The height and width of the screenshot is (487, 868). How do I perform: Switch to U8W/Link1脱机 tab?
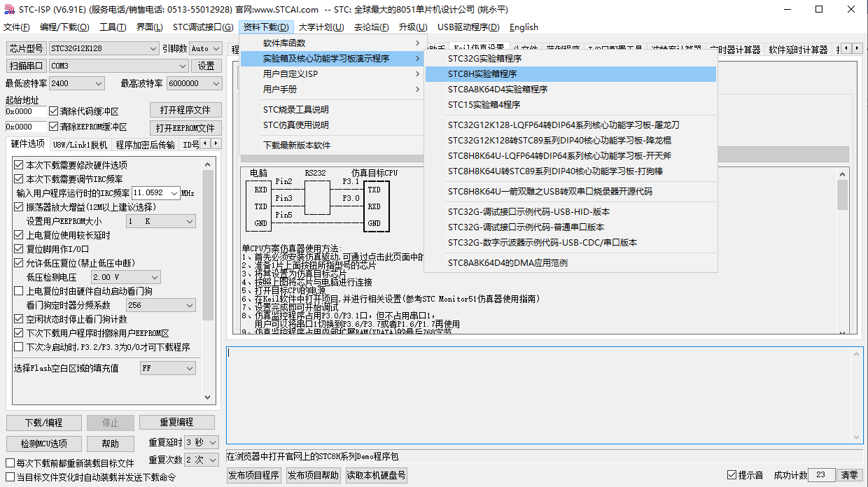80,145
